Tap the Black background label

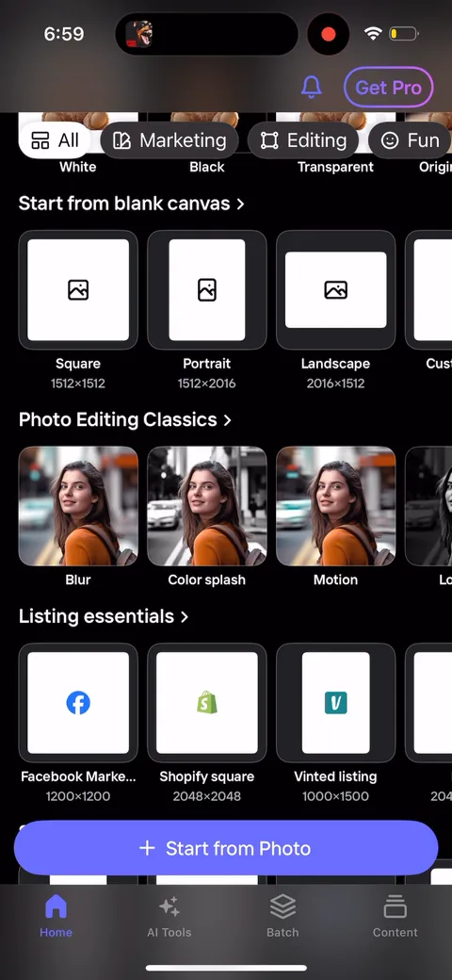pos(206,167)
